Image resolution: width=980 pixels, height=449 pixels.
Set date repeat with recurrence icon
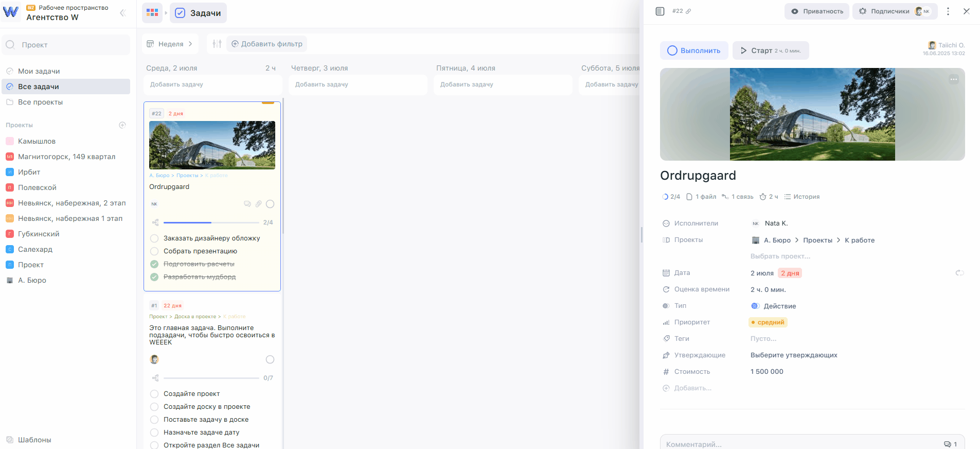tap(959, 273)
